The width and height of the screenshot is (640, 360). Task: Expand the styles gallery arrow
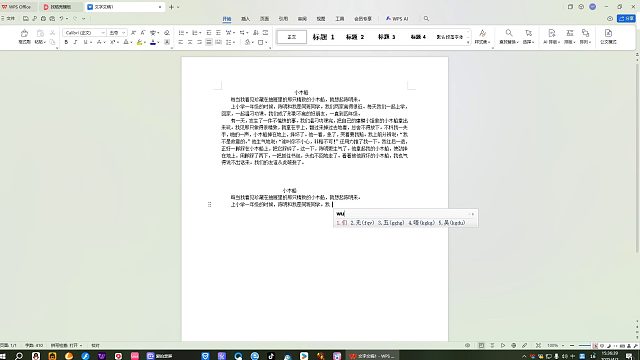coord(468,42)
